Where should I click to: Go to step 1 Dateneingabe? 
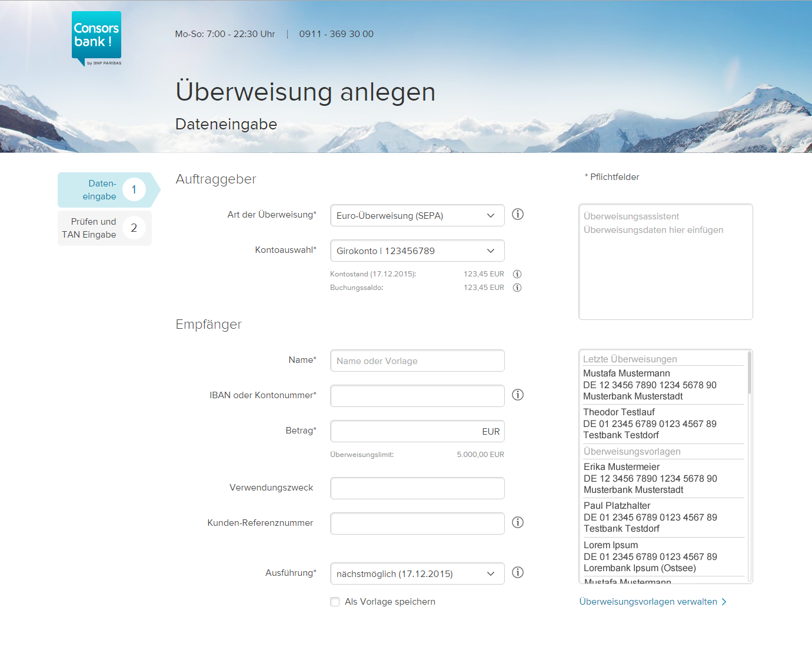click(108, 190)
